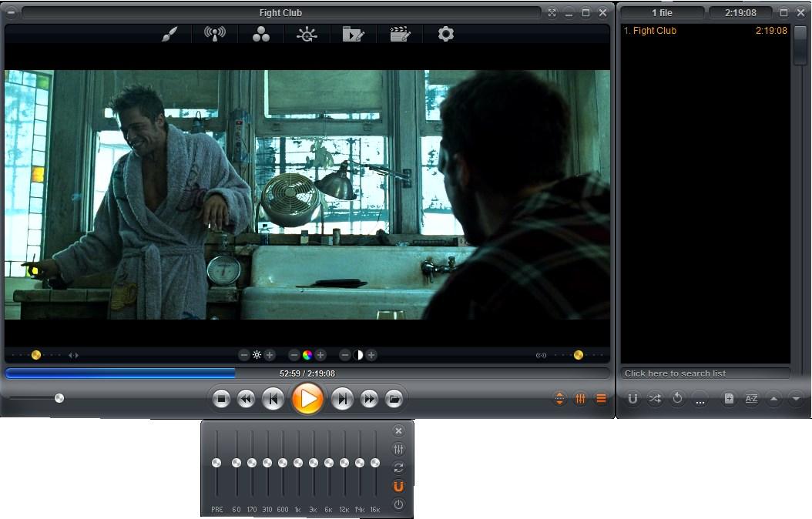Toggle the equalizer panel button

(580, 399)
